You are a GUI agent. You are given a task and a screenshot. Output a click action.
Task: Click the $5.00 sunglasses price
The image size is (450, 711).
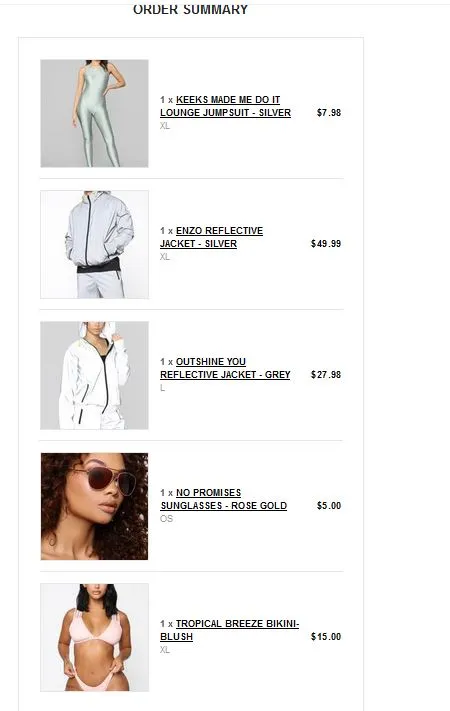point(329,506)
